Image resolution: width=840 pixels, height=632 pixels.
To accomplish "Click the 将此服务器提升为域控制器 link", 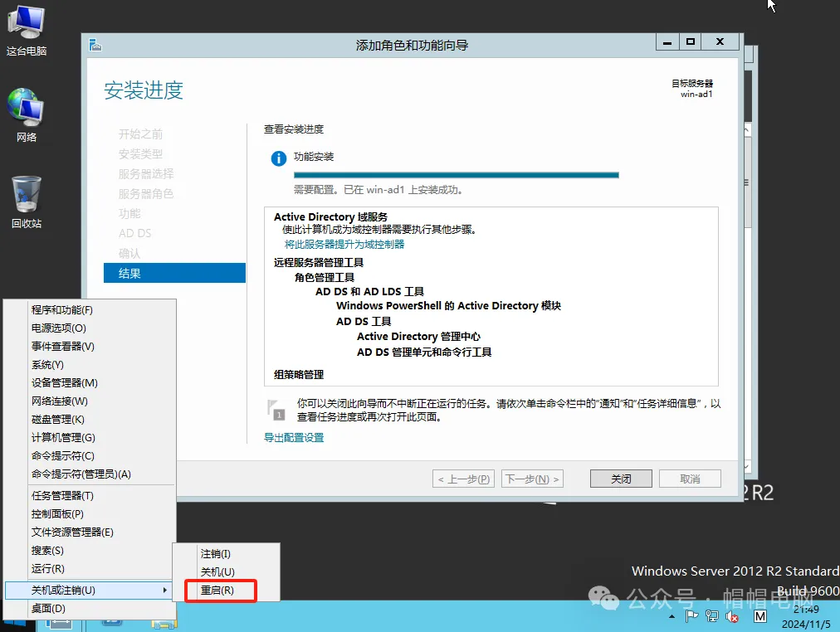I will tap(344, 245).
